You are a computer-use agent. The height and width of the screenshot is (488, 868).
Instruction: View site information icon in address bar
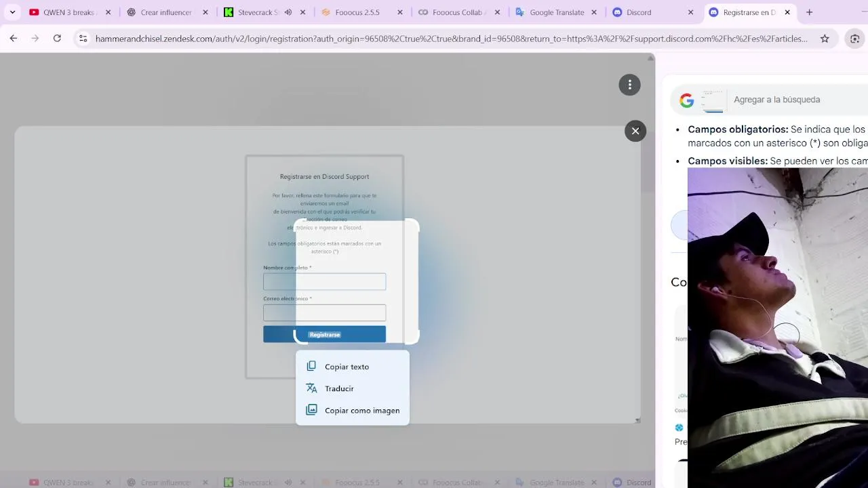coord(83,39)
